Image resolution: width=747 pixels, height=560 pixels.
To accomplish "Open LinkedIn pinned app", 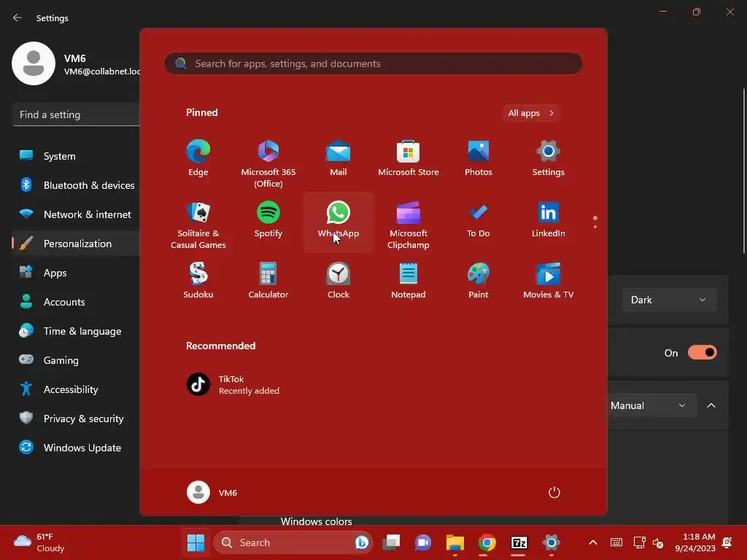I will pos(549,220).
